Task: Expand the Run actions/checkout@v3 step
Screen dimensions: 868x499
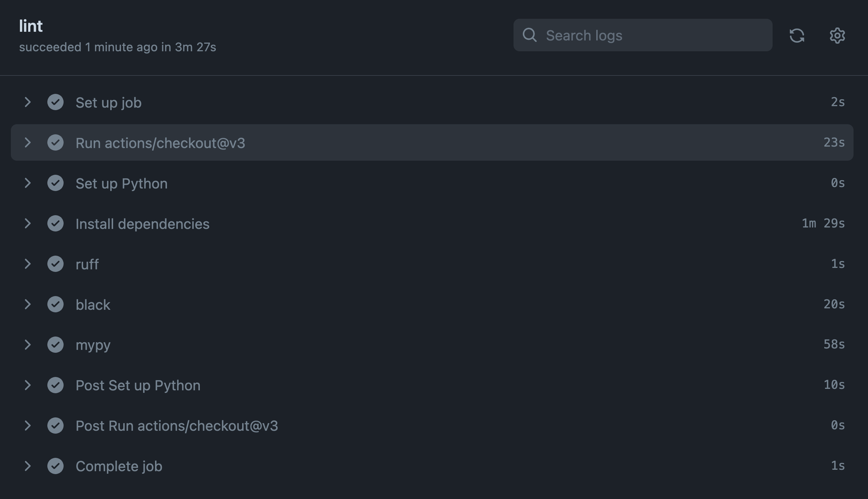Action: pyautogui.click(x=28, y=143)
